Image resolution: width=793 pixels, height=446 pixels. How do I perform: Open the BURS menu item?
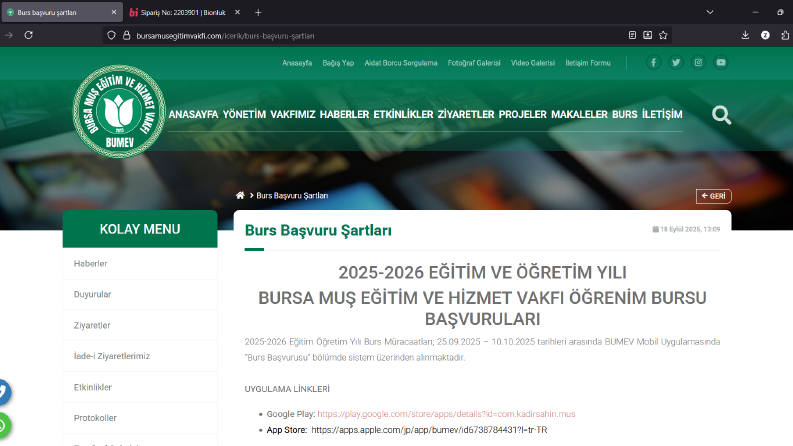click(x=625, y=115)
